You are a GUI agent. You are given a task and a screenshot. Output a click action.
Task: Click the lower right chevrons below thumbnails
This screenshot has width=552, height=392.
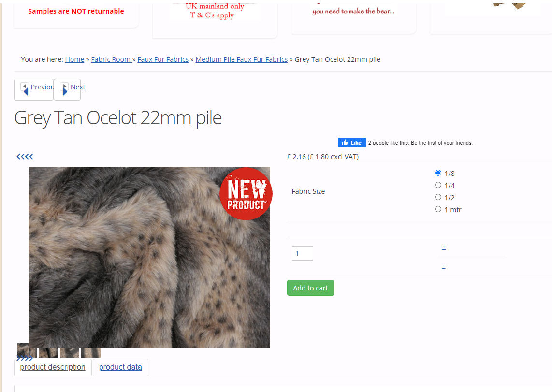point(25,358)
